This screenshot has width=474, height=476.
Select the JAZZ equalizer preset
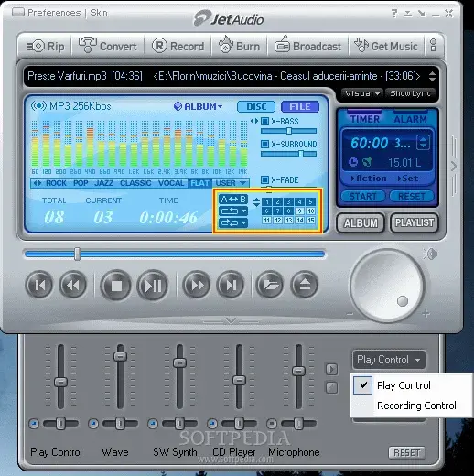[104, 183]
